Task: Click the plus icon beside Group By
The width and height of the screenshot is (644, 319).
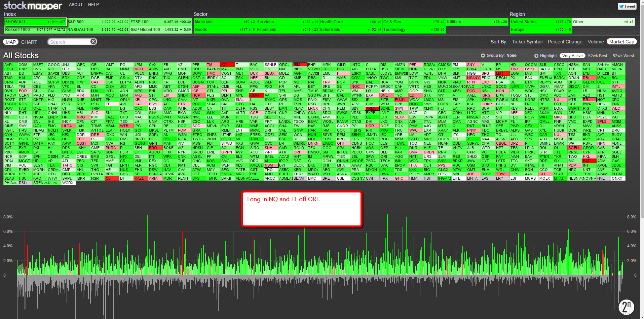Action: (483, 56)
